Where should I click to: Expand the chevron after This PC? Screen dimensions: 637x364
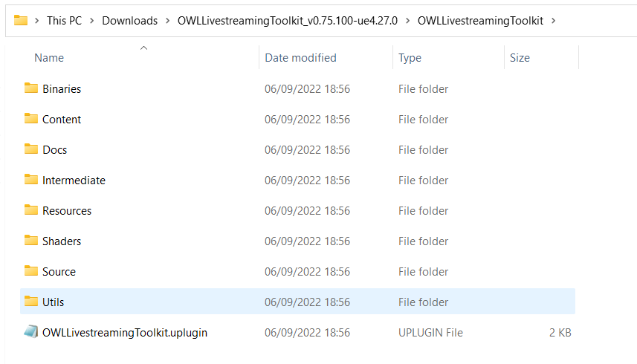[x=92, y=21]
